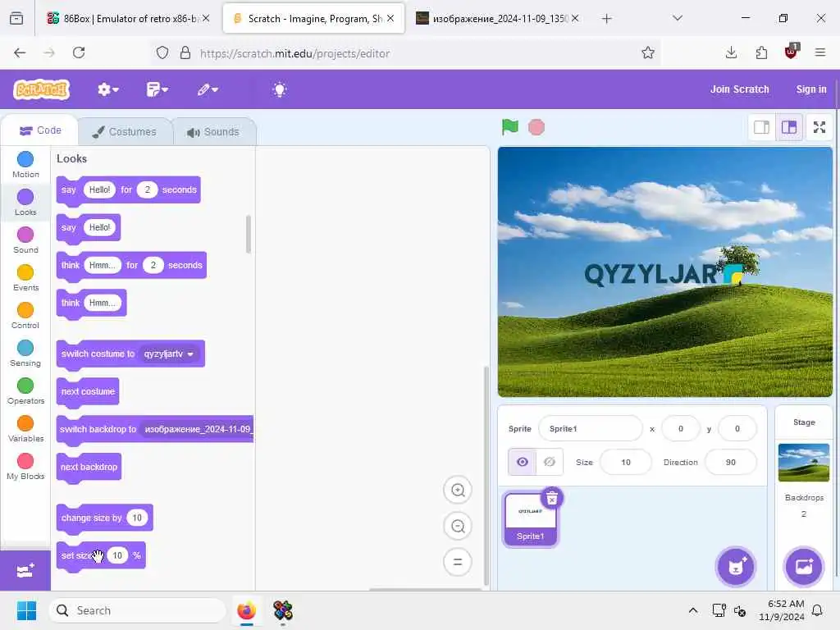Screen dimensions: 840x630
Task: Click the sprite name field
Action: 591,428
